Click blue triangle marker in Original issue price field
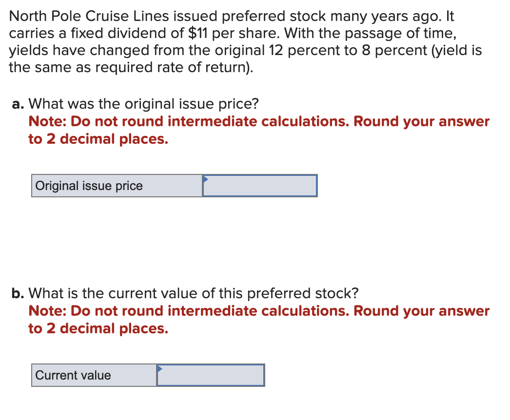 coord(205,179)
